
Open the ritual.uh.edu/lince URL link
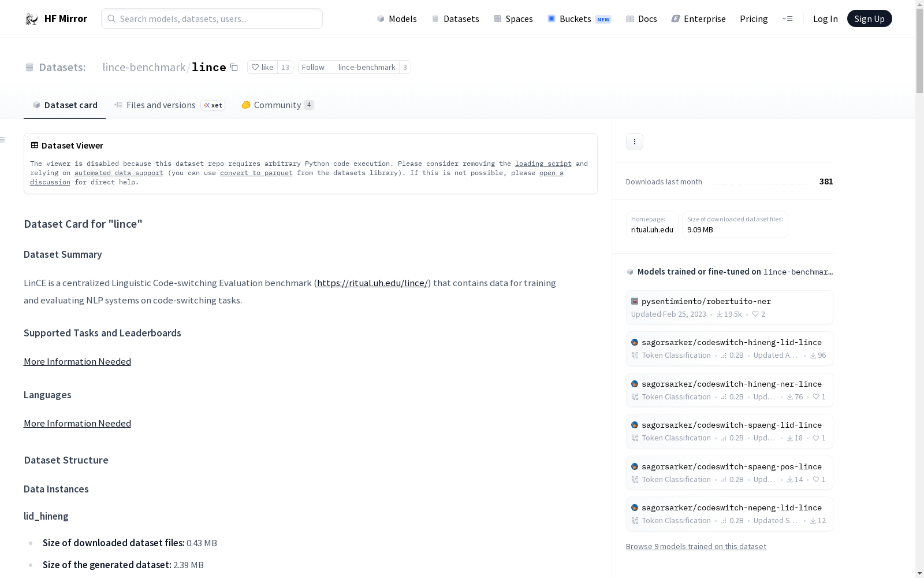[372, 283]
